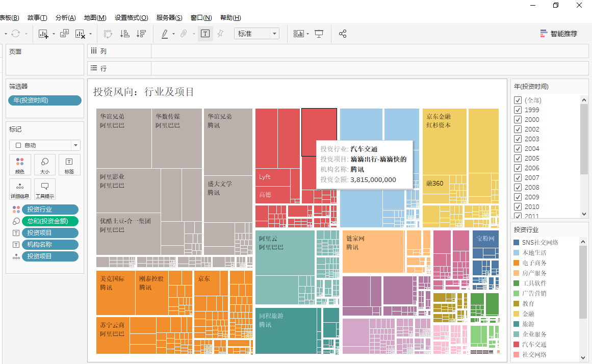Viewport: 592px width, 364px height.
Task: Open the Label (标签) marks card
Action: pos(69,165)
